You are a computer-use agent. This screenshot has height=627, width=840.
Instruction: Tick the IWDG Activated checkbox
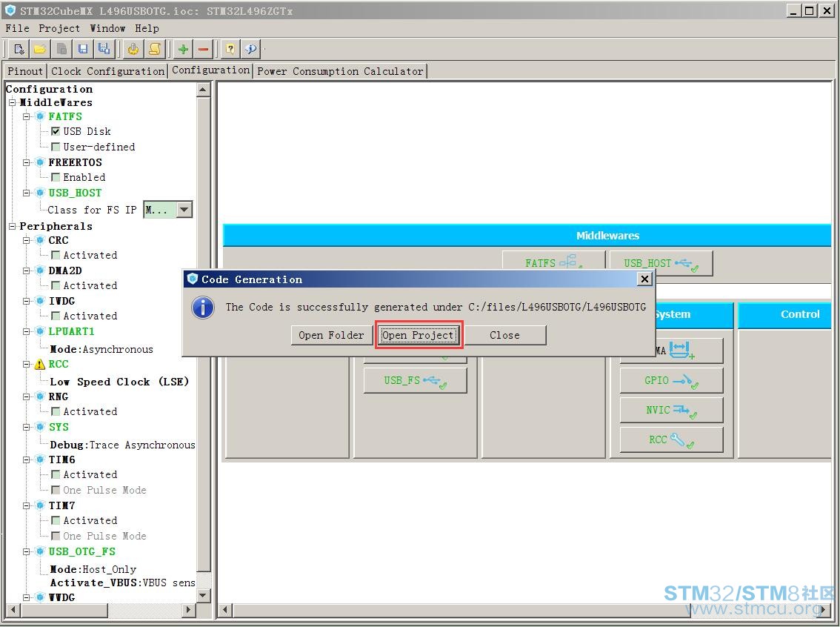coord(55,316)
